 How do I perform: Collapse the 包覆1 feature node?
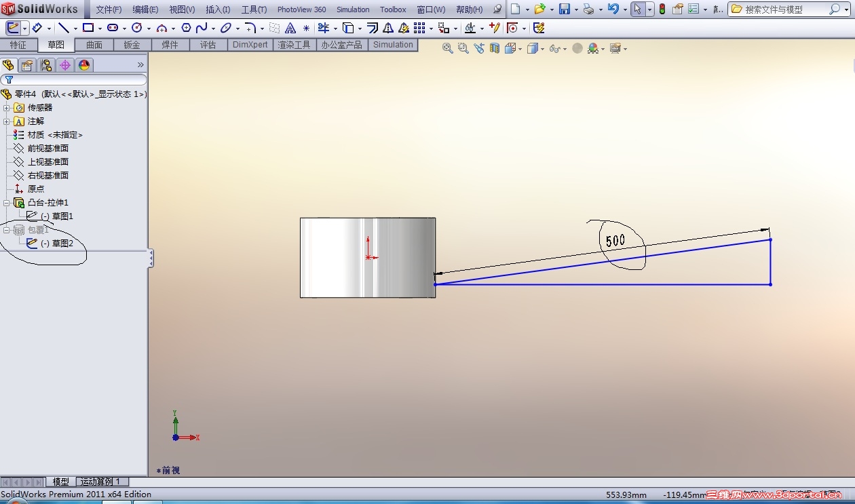pyautogui.click(x=7, y=230)
